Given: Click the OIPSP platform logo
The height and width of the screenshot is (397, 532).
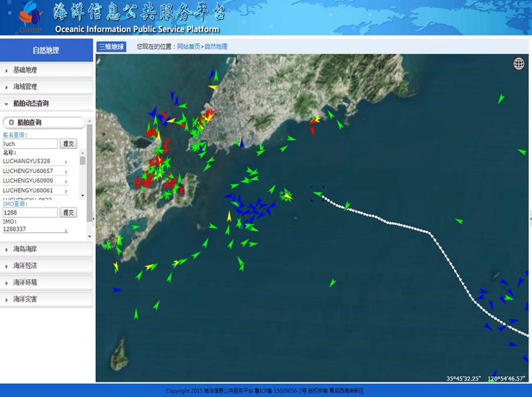Looking at the screenshot, I should point(31,17).
